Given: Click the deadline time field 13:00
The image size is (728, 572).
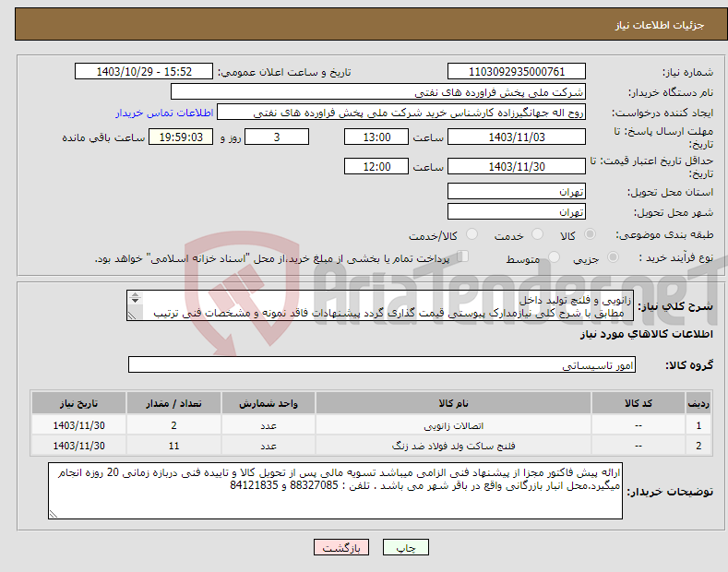Looking at the screenshot, I should point(376,137).
